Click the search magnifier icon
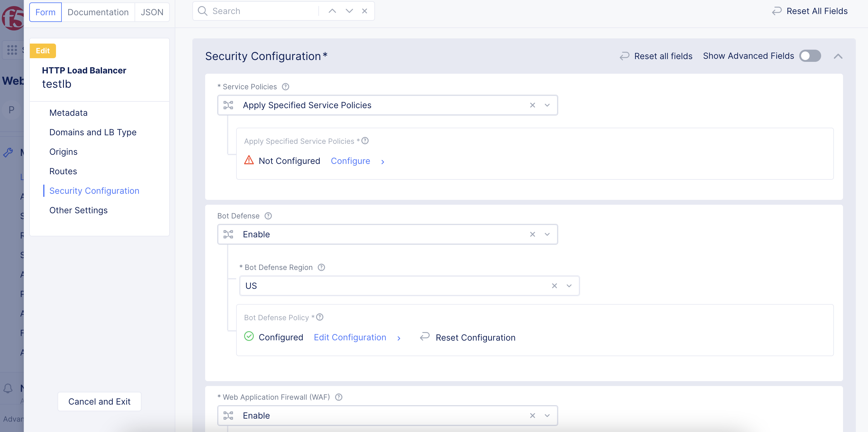This screenshot has height=432, width=868. 202,11
